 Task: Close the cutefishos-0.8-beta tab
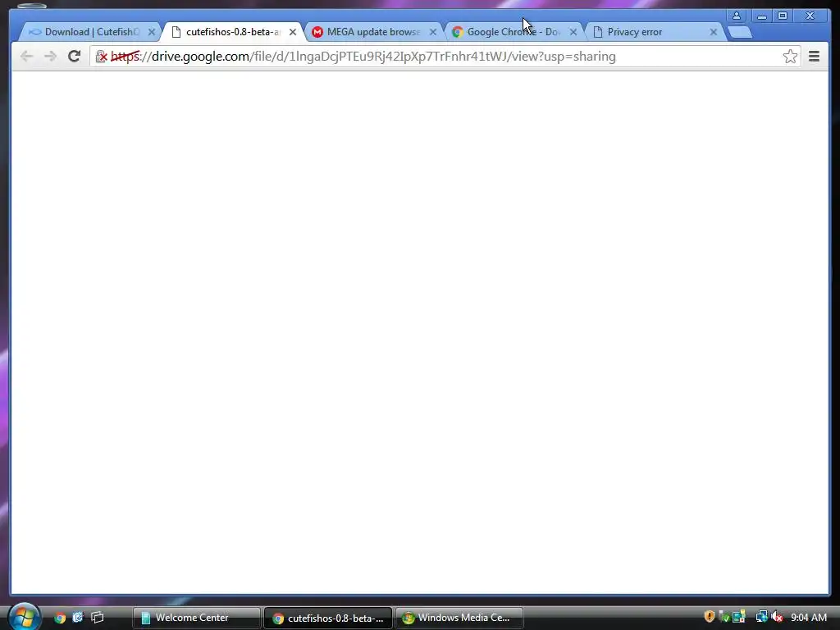(293, 32)
